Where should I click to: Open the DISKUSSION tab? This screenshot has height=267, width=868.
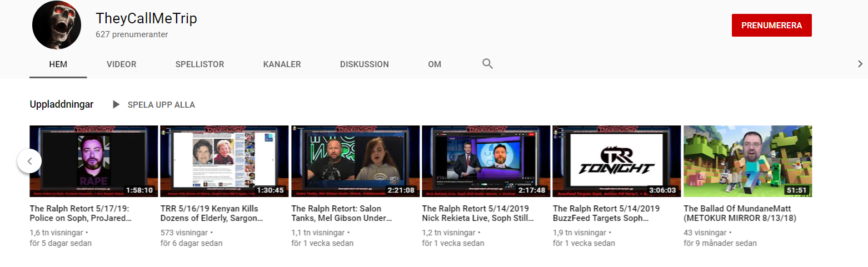pos(365,64)
